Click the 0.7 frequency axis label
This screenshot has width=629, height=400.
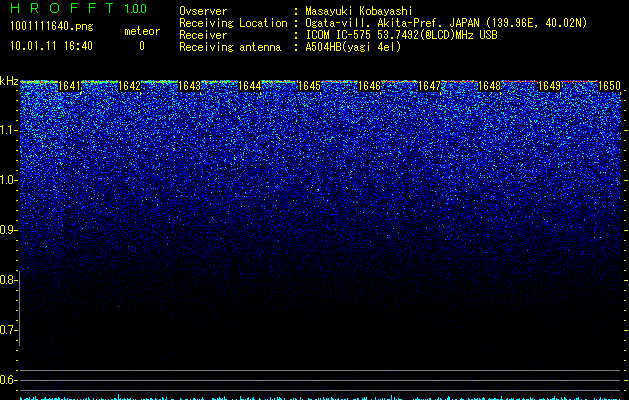(x=9, y=330)
